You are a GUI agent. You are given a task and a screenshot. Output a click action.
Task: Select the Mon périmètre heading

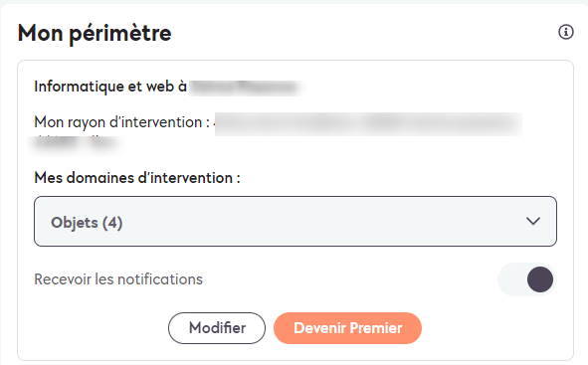pos(95,34)
